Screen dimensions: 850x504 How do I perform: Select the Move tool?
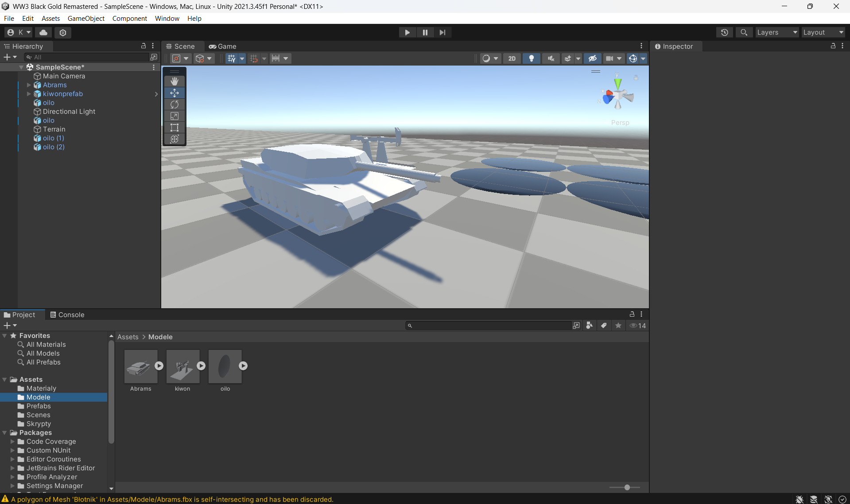point(175,93)
